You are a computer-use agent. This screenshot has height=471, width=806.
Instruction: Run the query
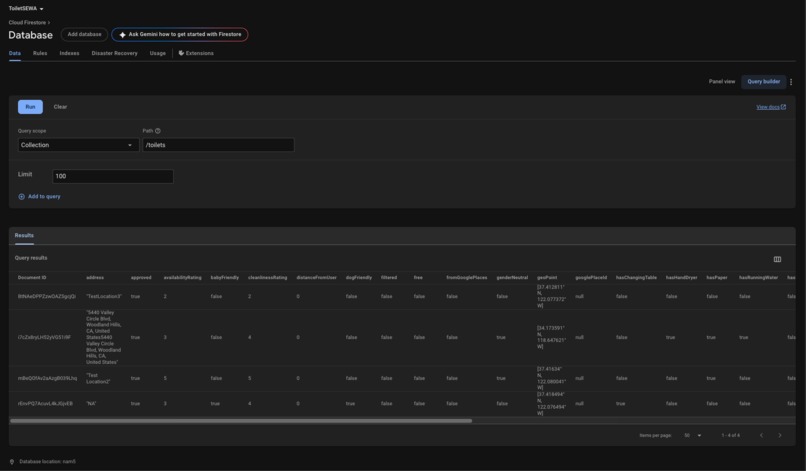point(30,107)
